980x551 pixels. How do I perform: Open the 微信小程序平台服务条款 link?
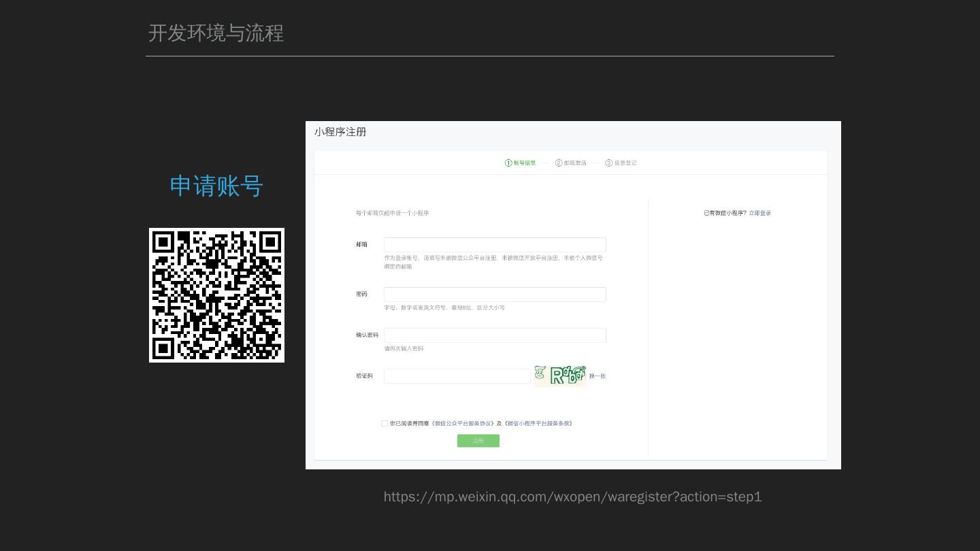point(538,423)
